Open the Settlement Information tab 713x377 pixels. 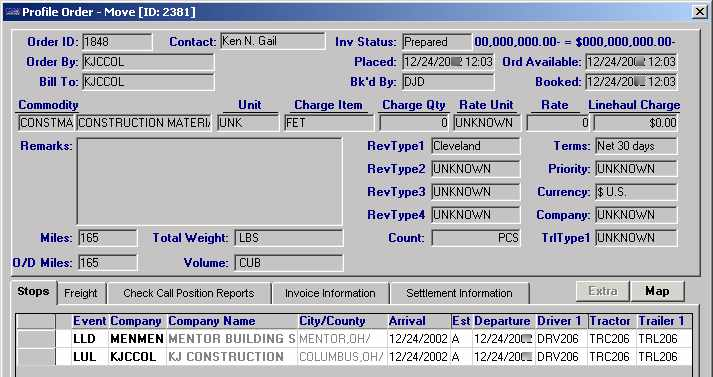[x=459, y=293]
